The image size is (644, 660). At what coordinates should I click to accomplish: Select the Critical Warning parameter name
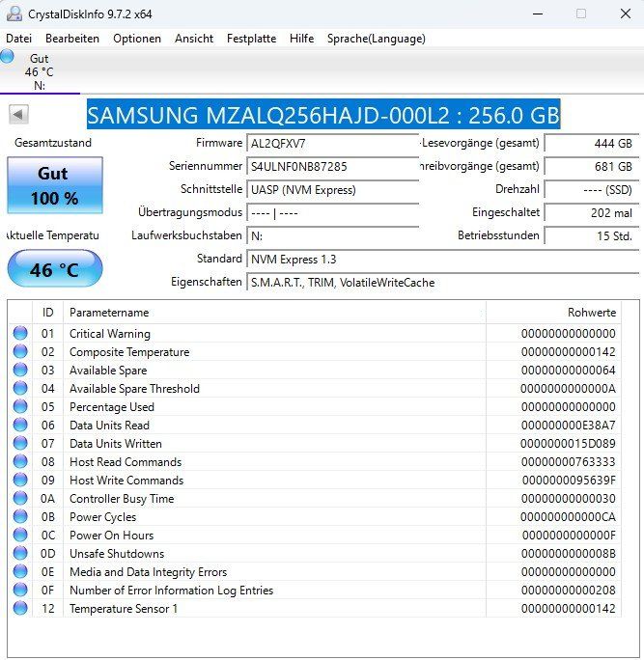110,334
